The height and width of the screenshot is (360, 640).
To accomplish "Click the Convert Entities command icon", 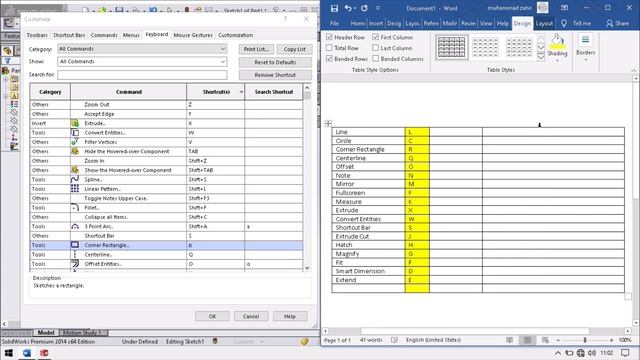I will coord(75,133).
